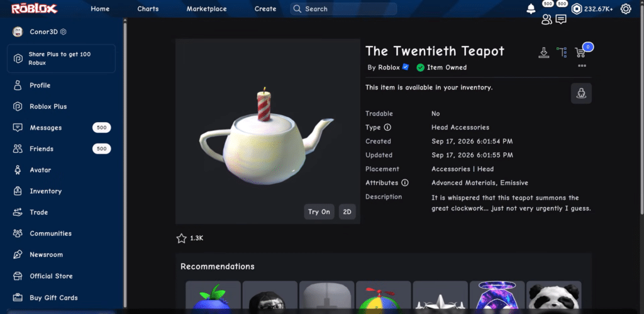
Task: Click the Try On button
Action: pos(319,212)
